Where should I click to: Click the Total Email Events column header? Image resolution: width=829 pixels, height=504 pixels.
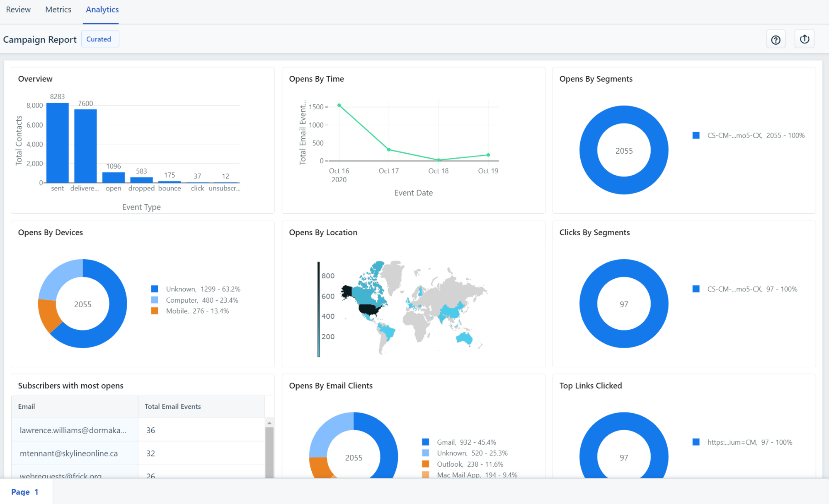point(173,407)
